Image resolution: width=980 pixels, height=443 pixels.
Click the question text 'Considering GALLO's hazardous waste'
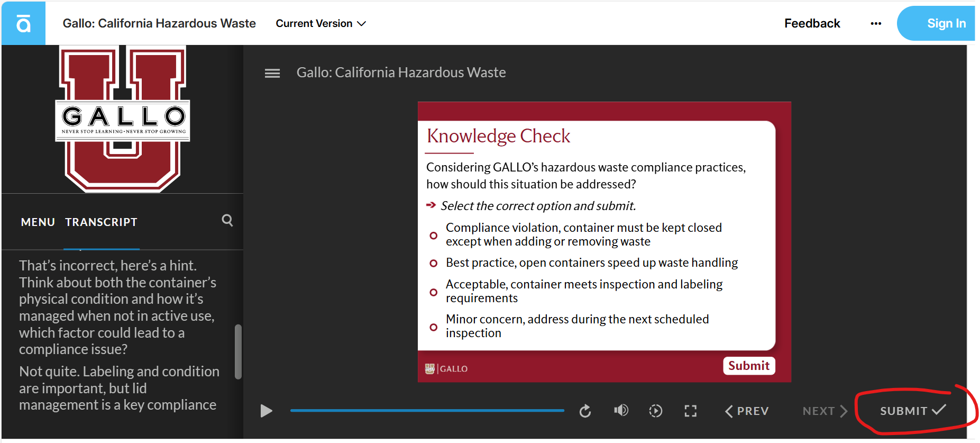pyautogui.click(x=586, y=176)
